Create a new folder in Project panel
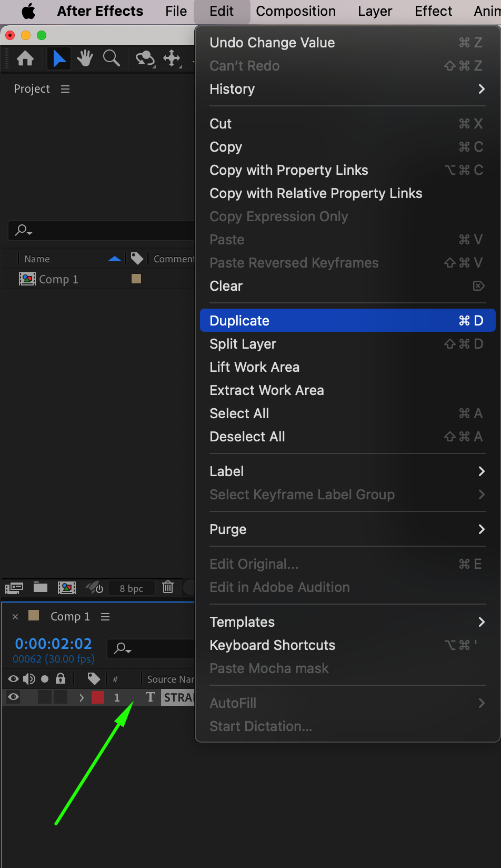The height and width of the screenshot is (868, 501). [x=41, y=587]
